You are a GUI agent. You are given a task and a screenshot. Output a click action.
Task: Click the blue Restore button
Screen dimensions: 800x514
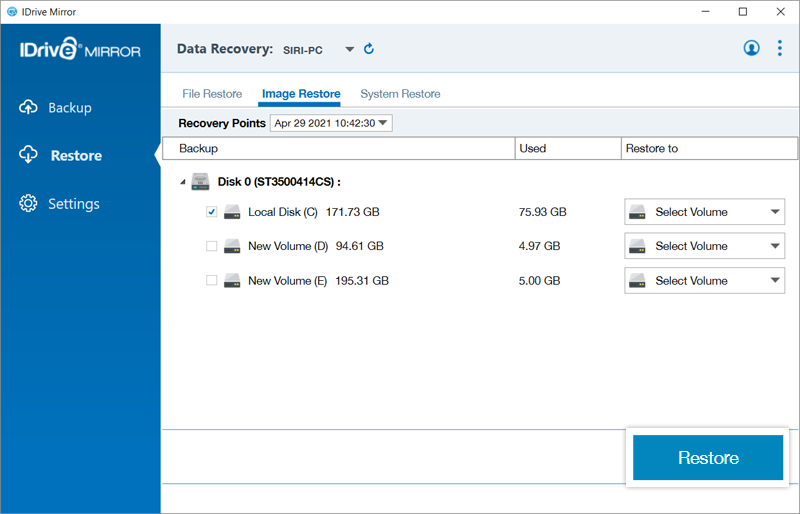[x=708, y=457]
